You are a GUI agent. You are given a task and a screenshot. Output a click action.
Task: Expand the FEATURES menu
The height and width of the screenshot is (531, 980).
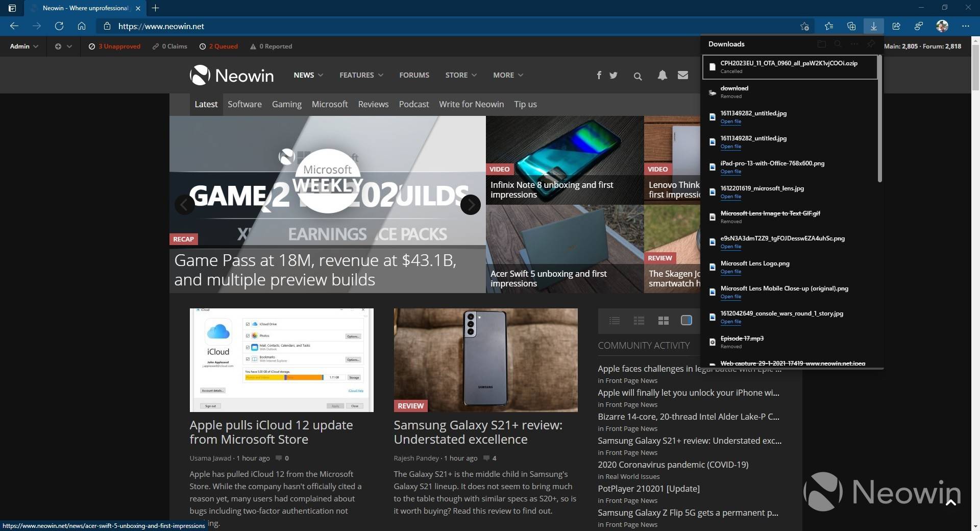pyautogui.click(x=361, y=75)
